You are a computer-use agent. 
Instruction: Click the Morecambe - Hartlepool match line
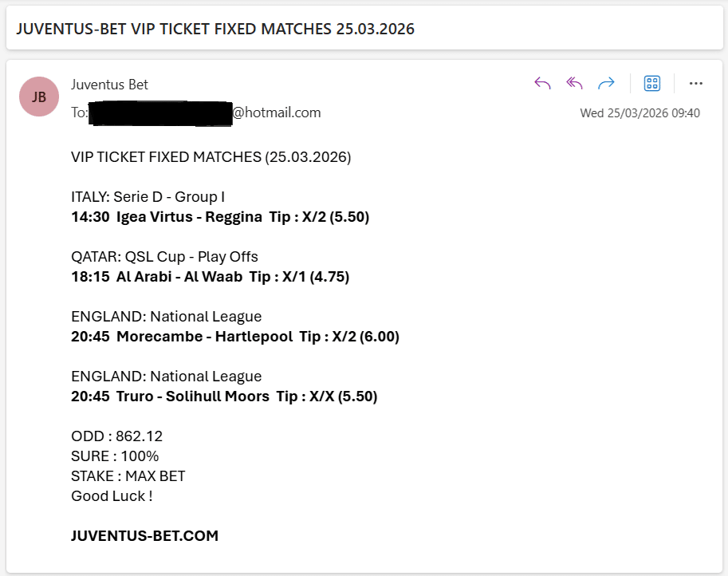click(x=234, y=336)
